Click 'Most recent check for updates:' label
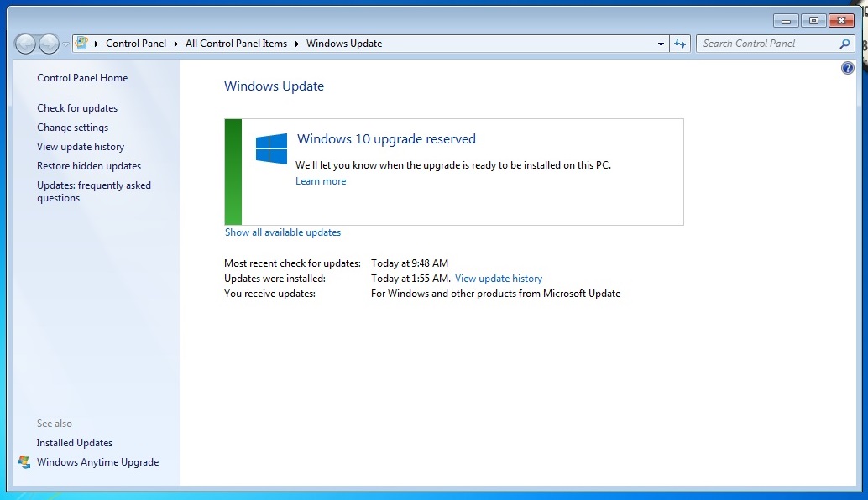This screenshot has width=868, height=500. click(292, 263)
